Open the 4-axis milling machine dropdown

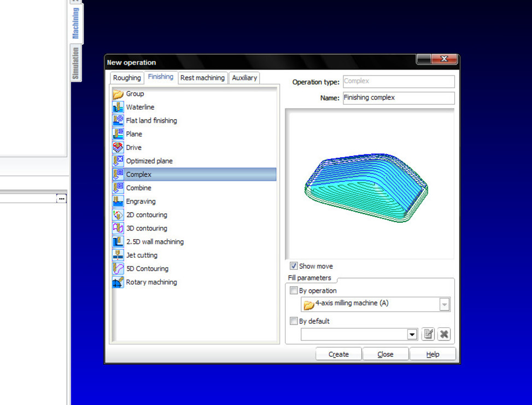444,304
